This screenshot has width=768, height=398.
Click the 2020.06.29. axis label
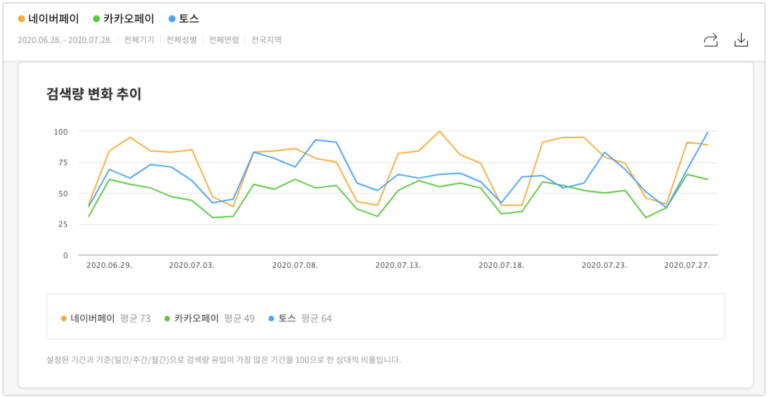(109, 265)
